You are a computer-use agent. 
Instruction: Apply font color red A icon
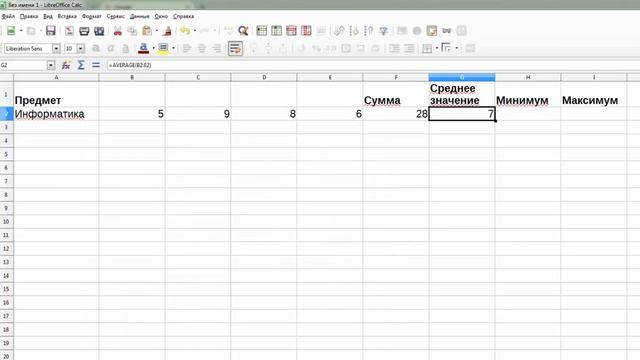pyautogui.click(x=144, y=48)
